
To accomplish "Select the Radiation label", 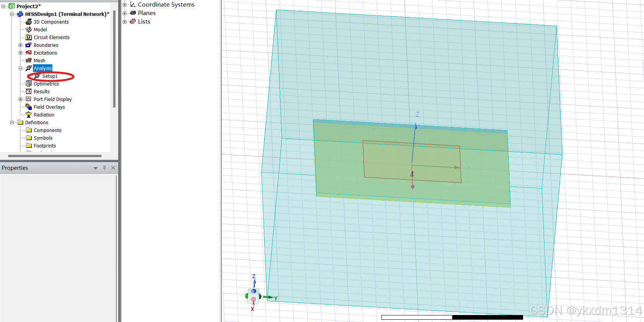I will (x=44, y=115).
